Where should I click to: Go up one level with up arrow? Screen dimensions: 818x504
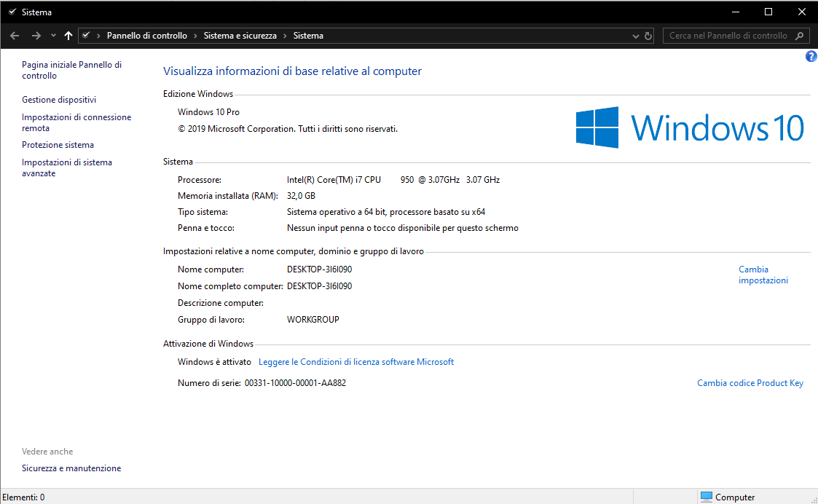(68, 36)
